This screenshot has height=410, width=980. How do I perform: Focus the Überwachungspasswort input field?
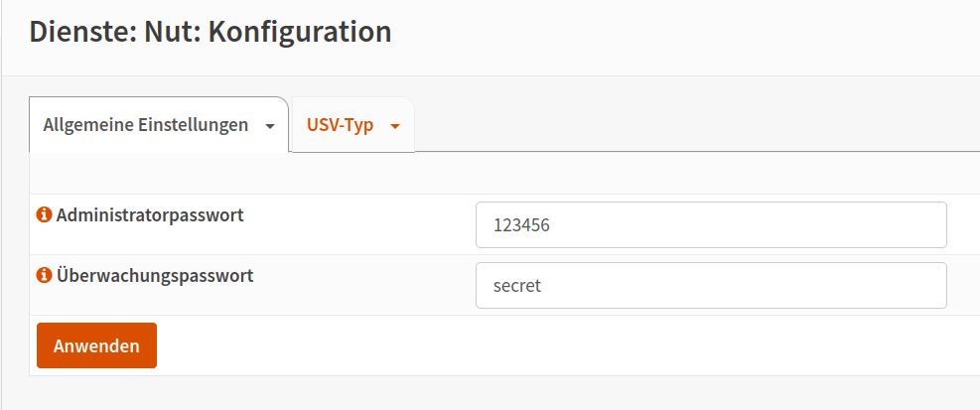[x=711, y=286]
